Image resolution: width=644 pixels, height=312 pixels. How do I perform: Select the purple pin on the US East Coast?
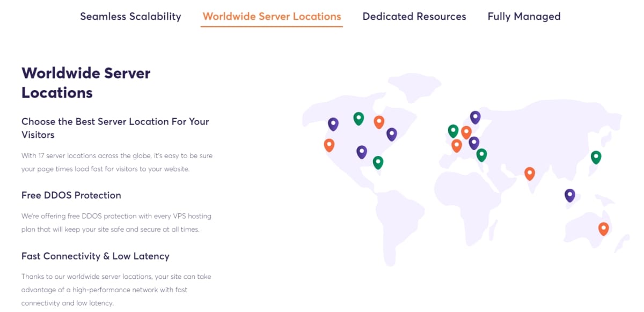(x=392, y=135)
